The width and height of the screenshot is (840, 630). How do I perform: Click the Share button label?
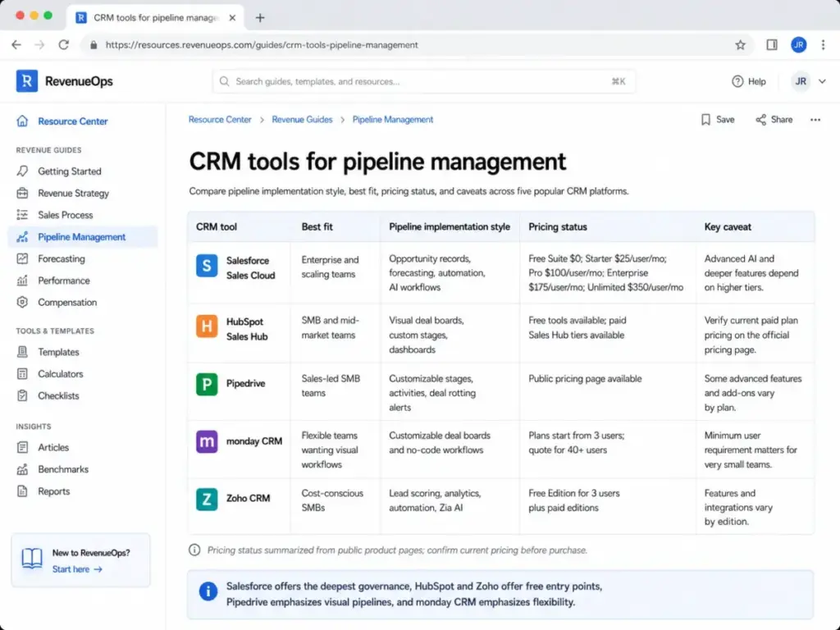(x=782, y=120)
